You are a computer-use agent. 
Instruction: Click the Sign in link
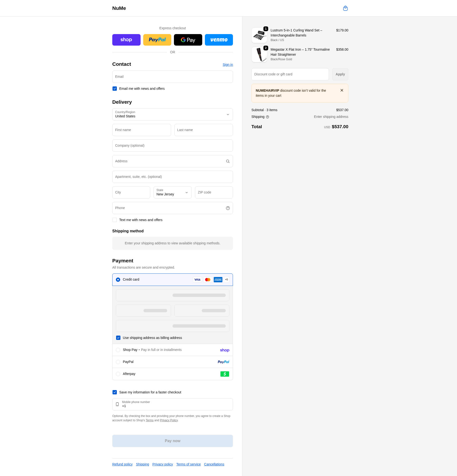pyautogui.click(x=227, y=65)
